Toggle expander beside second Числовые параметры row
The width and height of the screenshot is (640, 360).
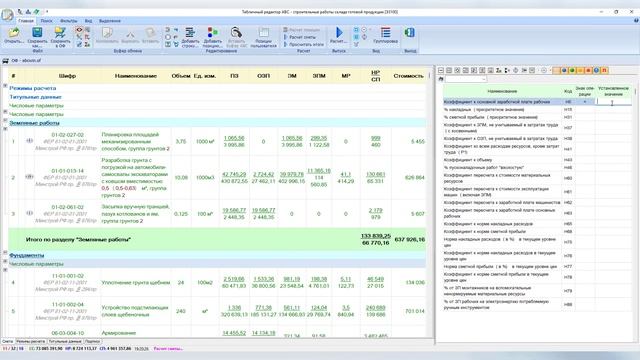pos(5,111)
